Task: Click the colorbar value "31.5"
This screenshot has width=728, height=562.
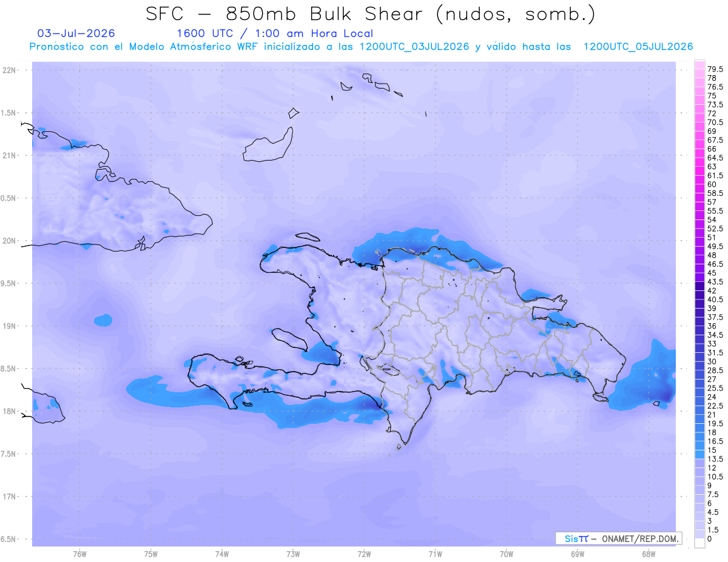Action: click(x=716, y=352)
